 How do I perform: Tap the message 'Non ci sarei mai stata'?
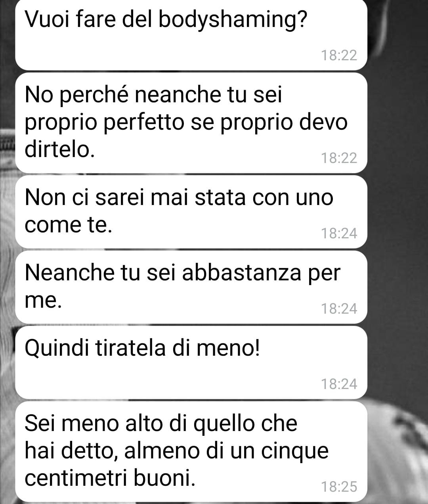pyautogui.click(x=191, y=212)
